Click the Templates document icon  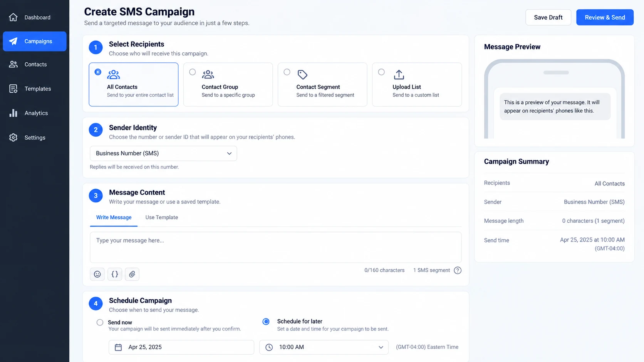(13, 88)
